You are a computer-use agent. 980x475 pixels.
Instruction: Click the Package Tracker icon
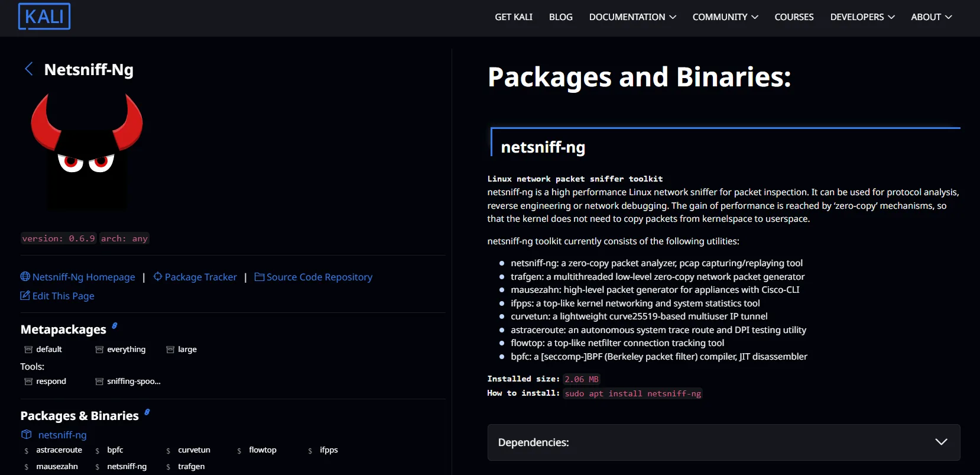pos(158,276)
